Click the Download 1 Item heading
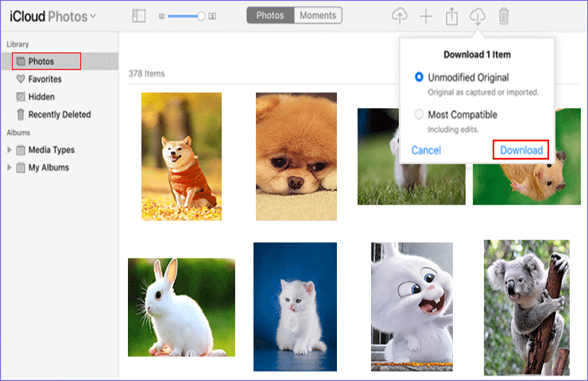The height and width of the screenshot is (381, 588). point(477,55)
